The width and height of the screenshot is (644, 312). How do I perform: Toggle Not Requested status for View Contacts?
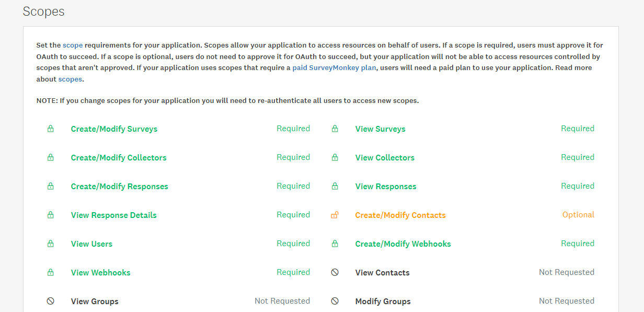[566, 272]
